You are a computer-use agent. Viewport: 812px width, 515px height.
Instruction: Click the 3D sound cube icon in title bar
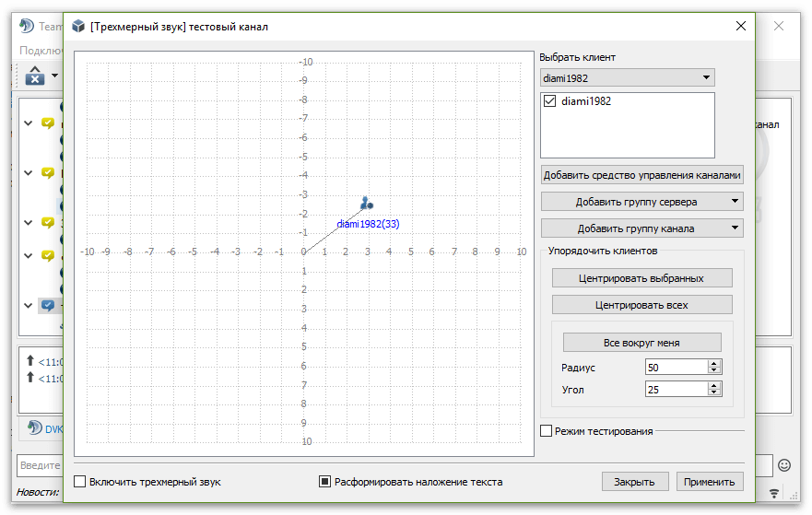pyautogui.click(x=78, y=27)
